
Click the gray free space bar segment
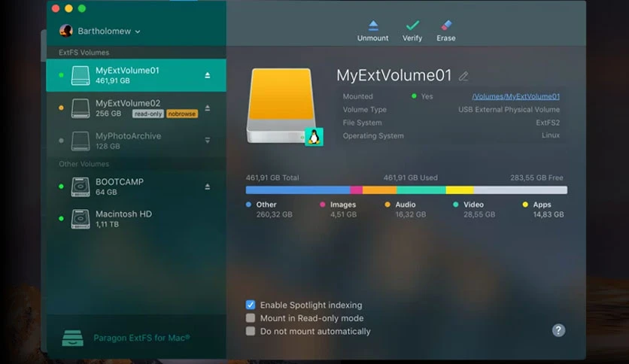click(521, 190)
